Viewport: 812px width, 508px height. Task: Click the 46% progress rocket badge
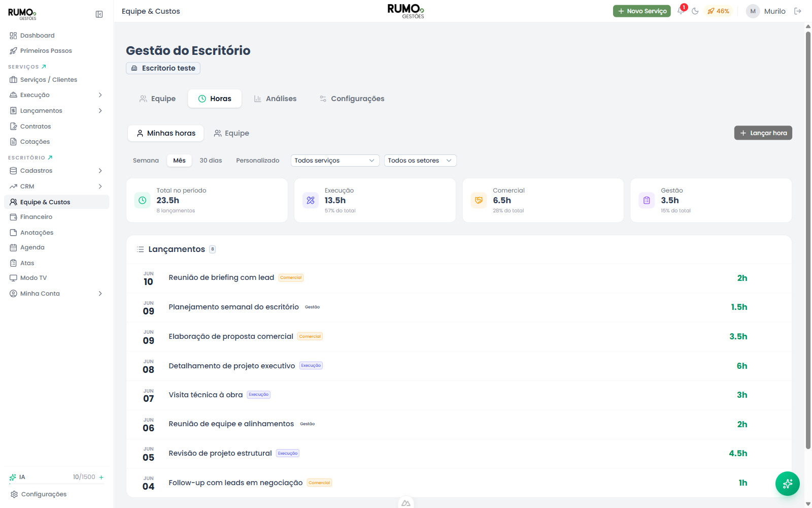click(718, 11)
